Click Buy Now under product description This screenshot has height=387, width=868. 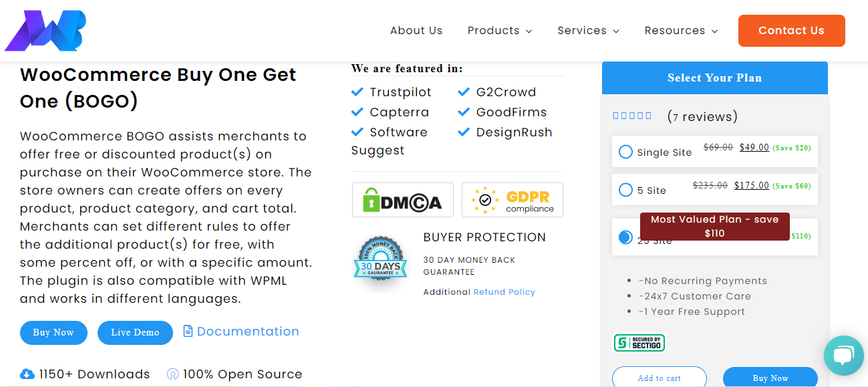53,333
